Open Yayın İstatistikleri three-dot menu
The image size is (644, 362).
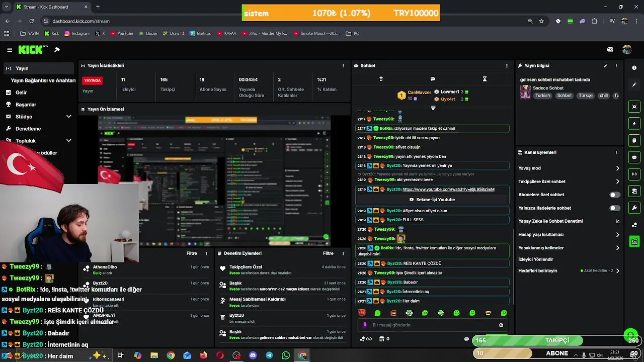pyautogui.click(x=343, y=66)
